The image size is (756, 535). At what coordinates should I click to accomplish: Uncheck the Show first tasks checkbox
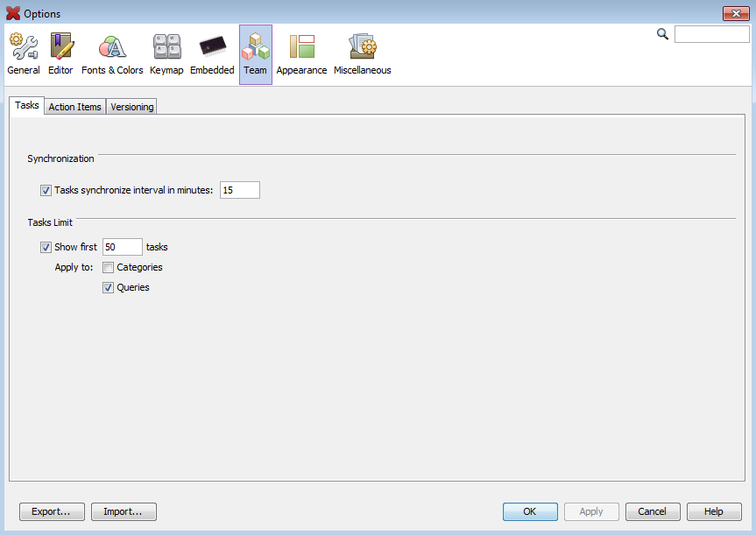coord(46,247)
